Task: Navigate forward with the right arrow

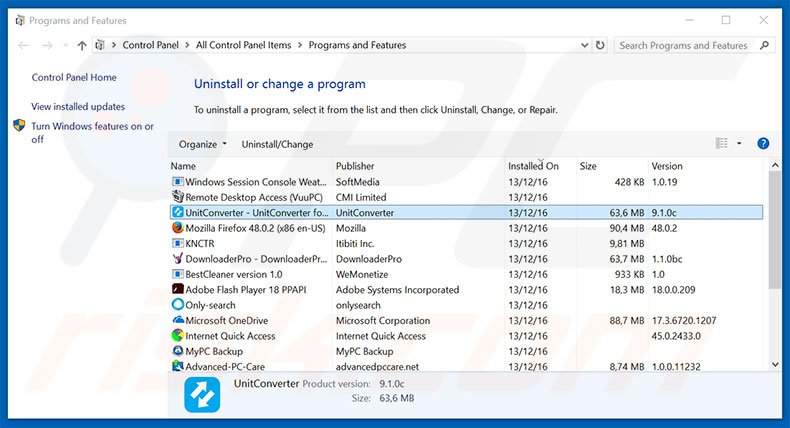Action: [47, 45]
